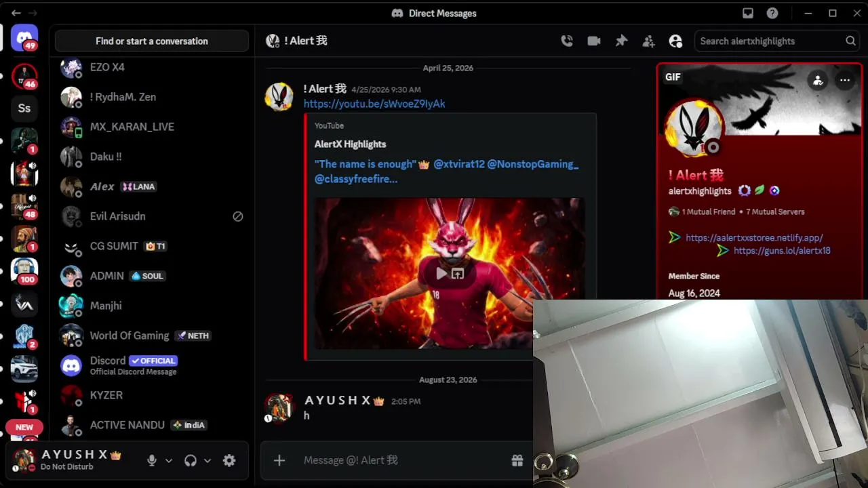
Task: Toggle the user profile panel
Action: pos(675,41)
